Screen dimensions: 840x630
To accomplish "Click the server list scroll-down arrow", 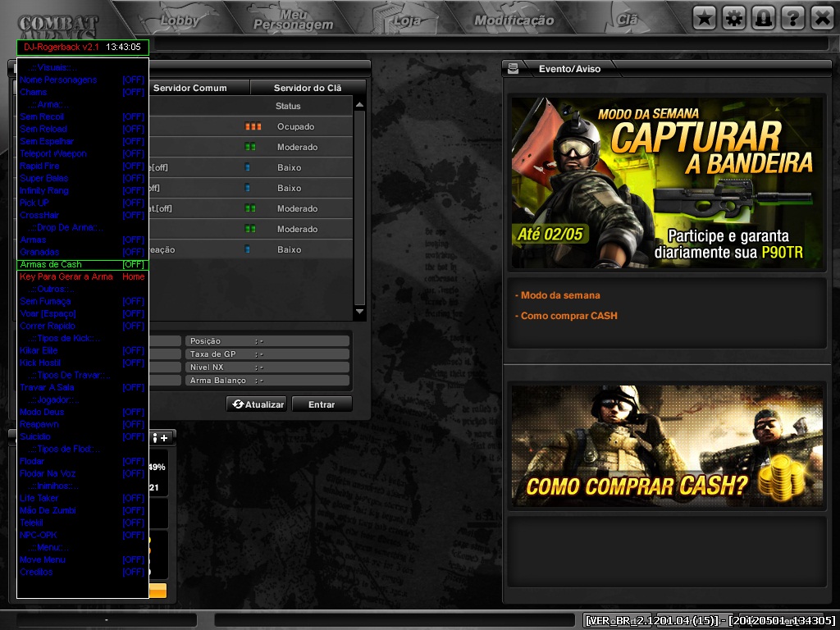I will tap(359, 312).
